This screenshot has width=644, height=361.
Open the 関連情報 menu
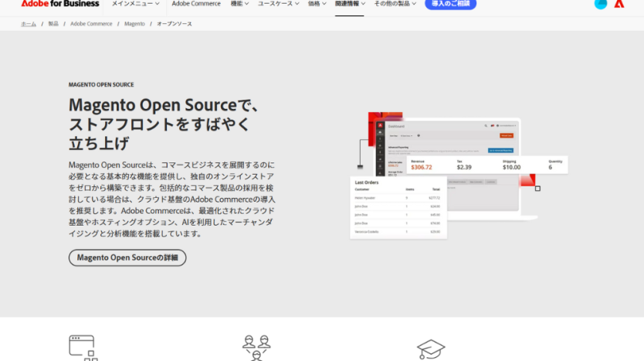[350, 4]
